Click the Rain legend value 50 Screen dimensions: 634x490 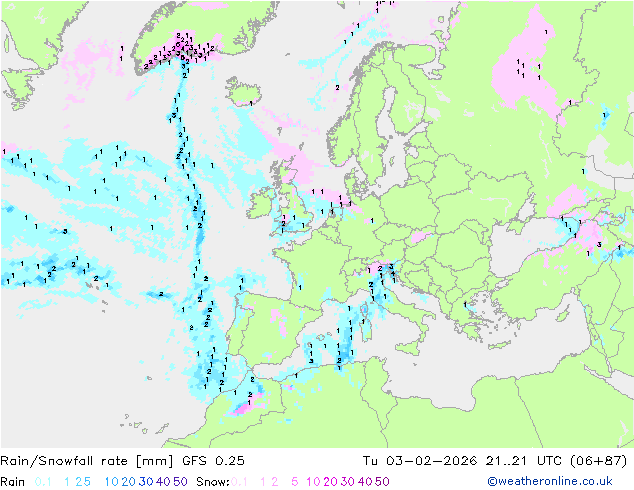180,482
